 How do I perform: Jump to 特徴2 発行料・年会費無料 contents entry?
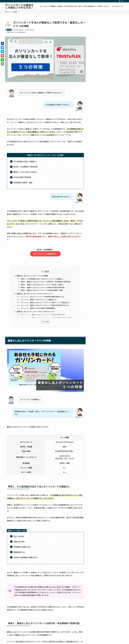(45, 282)
